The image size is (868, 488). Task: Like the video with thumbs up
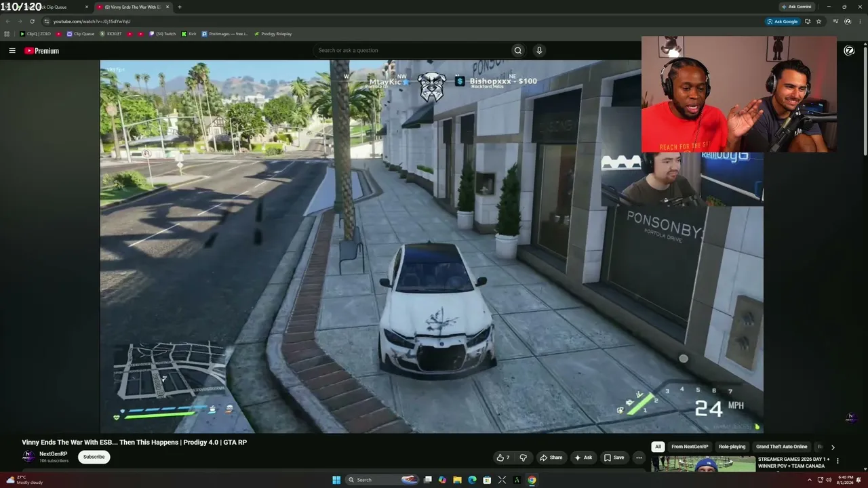click(503, 457)
